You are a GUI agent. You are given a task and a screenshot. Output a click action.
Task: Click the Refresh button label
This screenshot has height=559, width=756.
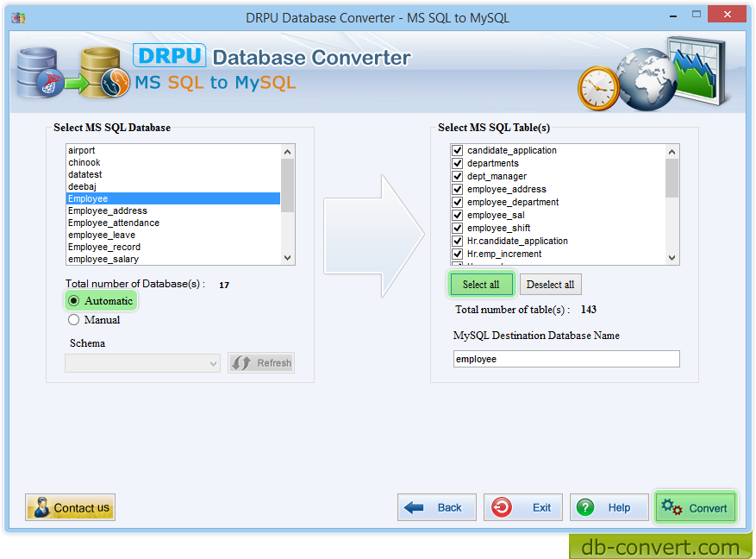pos(274,363)
